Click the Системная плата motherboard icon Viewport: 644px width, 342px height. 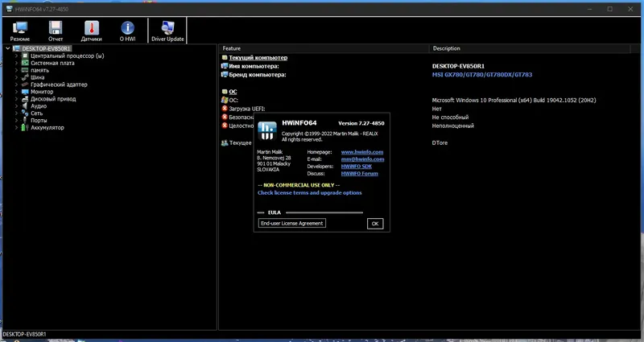tap(25, 63)
